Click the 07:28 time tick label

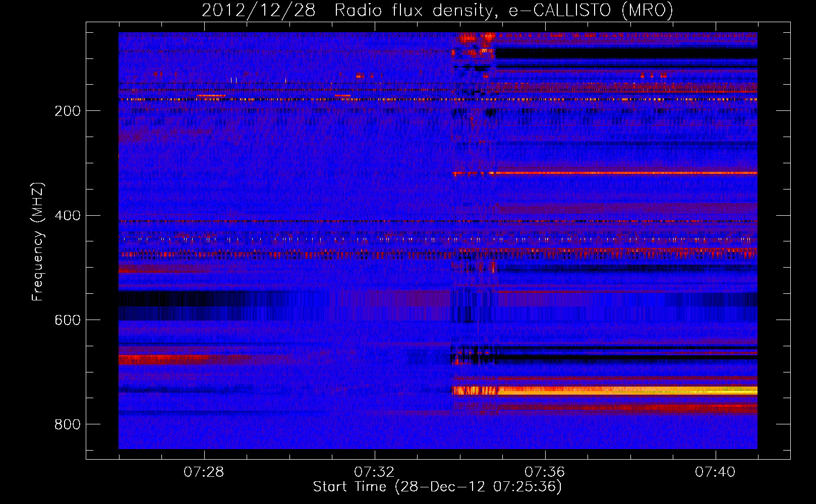204,472
